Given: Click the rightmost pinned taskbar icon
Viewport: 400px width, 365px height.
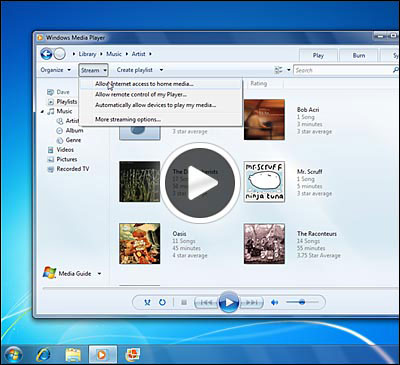Looking at the screenshot, I should pos(133,355).
